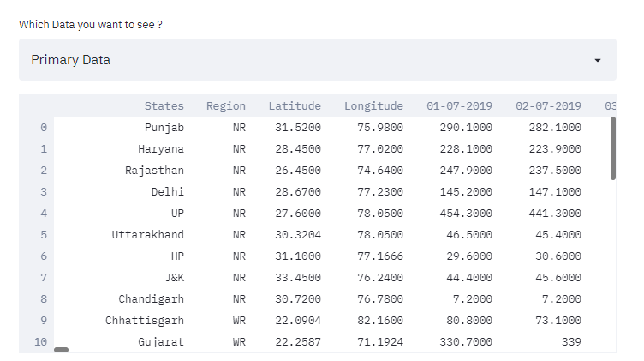644x361 pixels.
Task: Sort by the Region column header
Action: pos(226,106)
